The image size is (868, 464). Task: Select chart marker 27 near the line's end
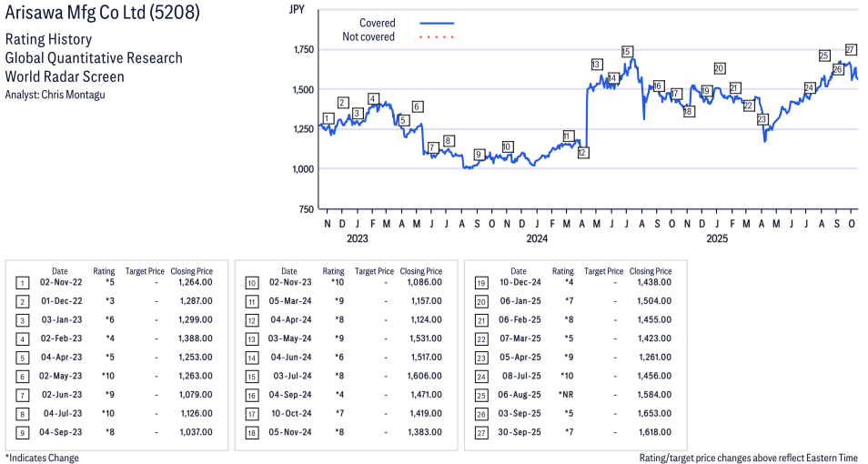(x=851, y=49)
